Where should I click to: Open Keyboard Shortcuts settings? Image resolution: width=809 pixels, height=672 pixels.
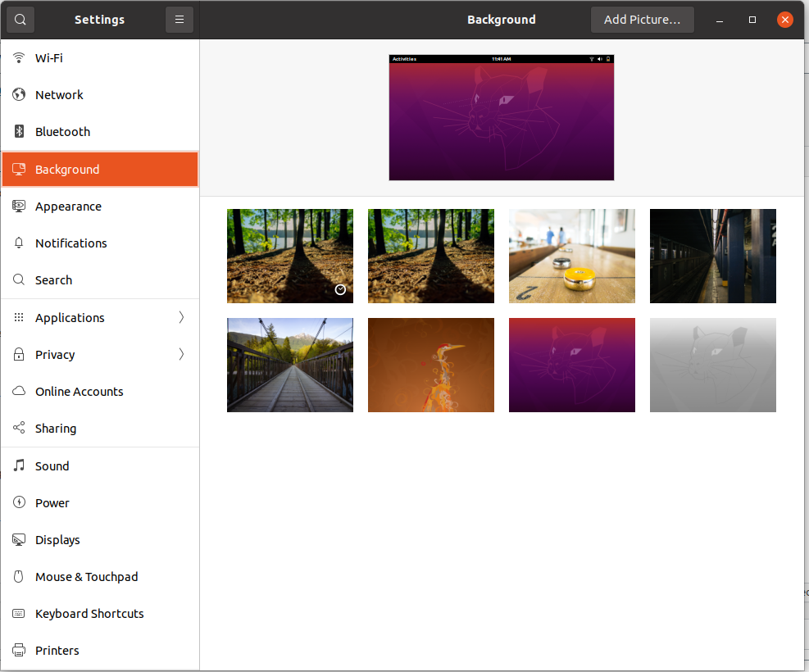click(x=89, y=613)
